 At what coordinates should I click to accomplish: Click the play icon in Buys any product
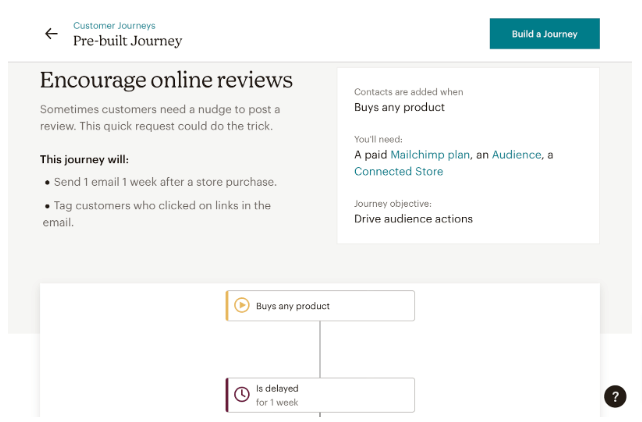(242, 305)
